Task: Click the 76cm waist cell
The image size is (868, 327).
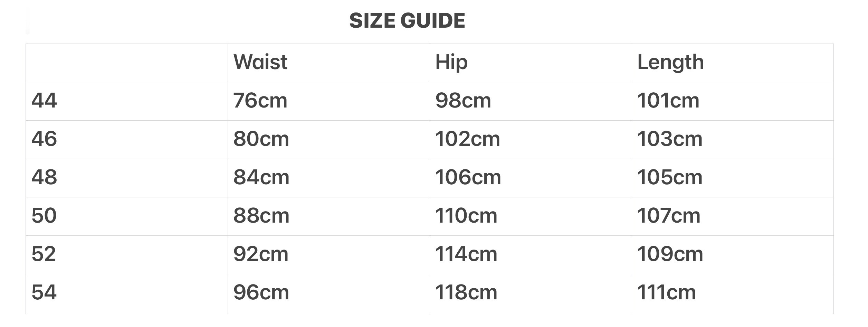Action: pyautogui.click(x=260, y=101)
